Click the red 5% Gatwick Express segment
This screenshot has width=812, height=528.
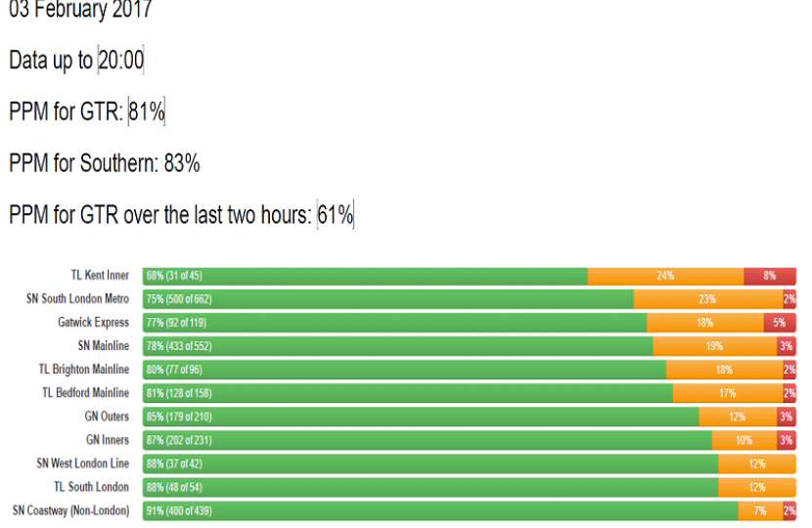779,323
